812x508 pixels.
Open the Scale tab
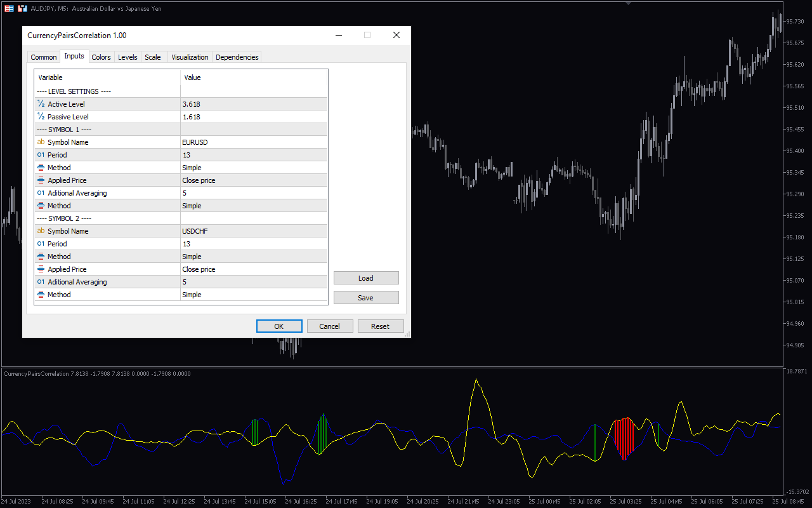pyautogui.click(x=153, y=57)
